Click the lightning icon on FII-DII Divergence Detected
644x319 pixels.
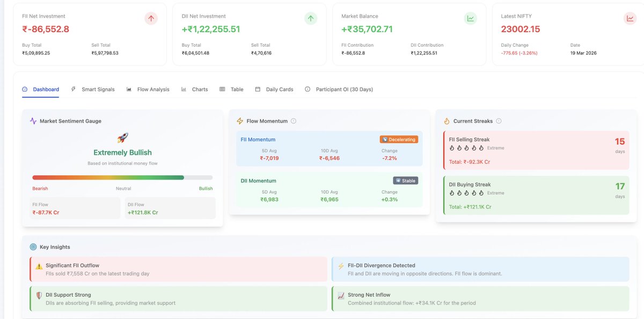coord(341,266)
